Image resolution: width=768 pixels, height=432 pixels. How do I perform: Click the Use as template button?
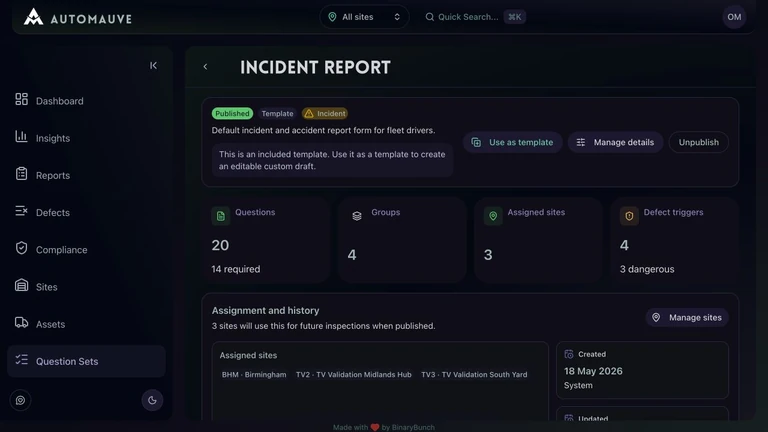(x=512, y=143)
